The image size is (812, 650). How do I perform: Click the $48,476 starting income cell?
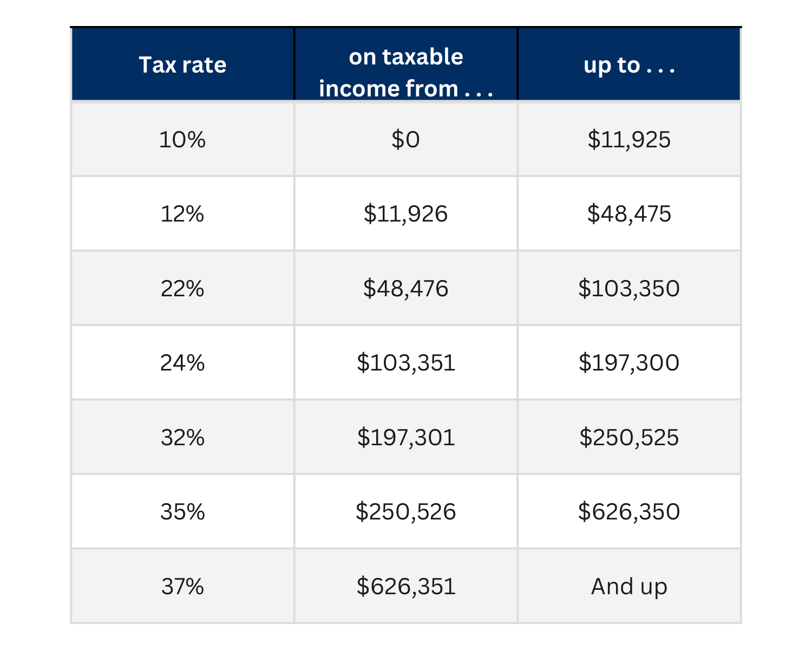405,288
